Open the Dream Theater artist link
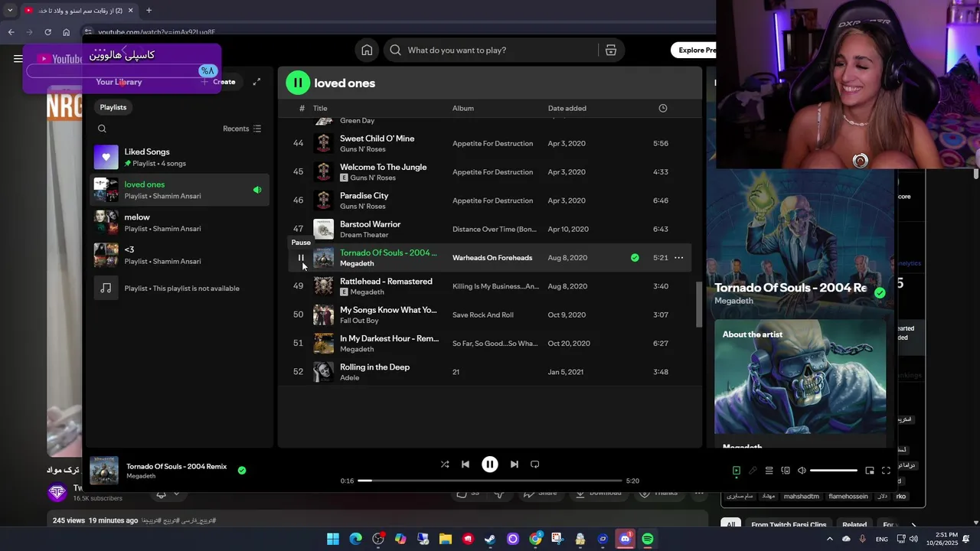The width and height of the screenshot is (980, 551). [364, 235]
